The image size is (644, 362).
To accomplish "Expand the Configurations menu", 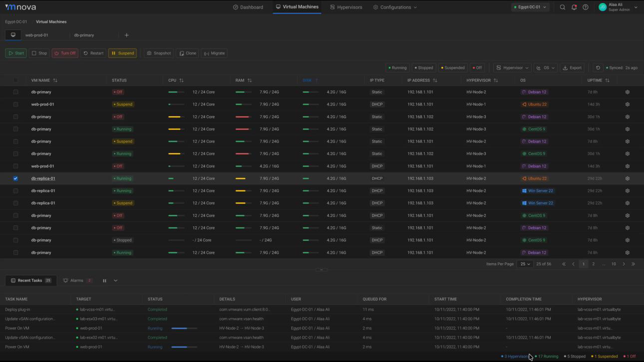I will click(395, 7).
